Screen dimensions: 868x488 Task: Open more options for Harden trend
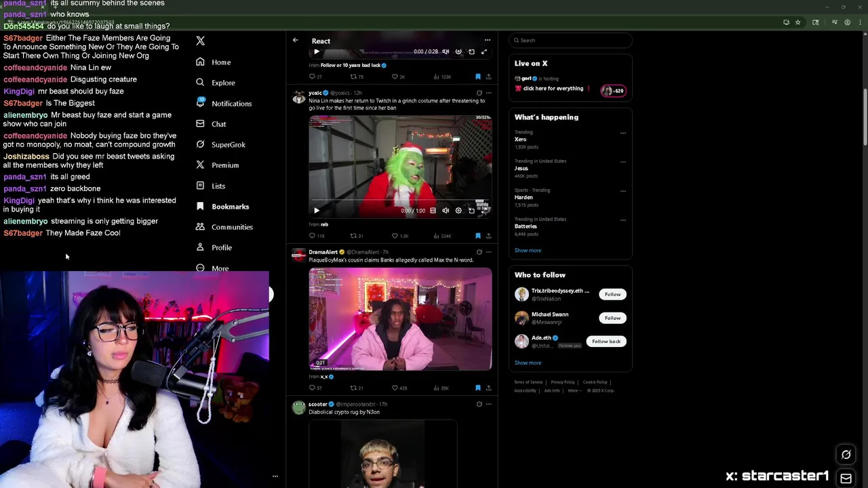click(x=623, y=191)
